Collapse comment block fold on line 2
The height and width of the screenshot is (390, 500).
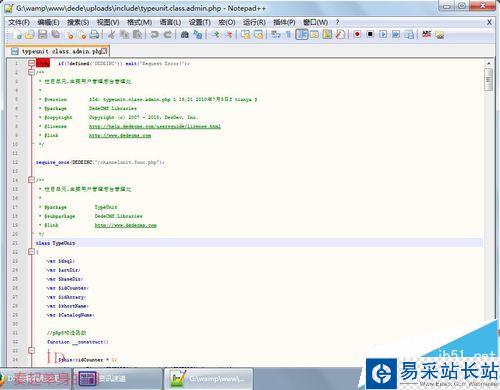tap(31, 72)
